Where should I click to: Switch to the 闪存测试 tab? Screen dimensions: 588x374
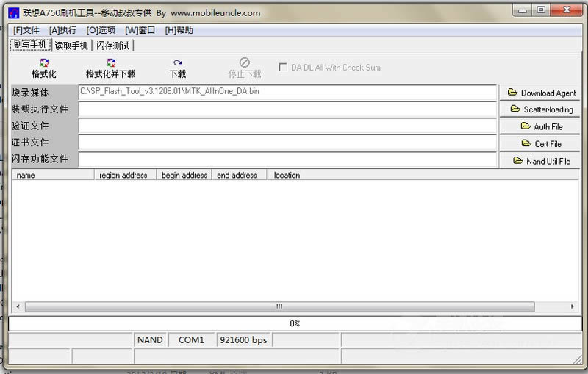tap(112, 46)
